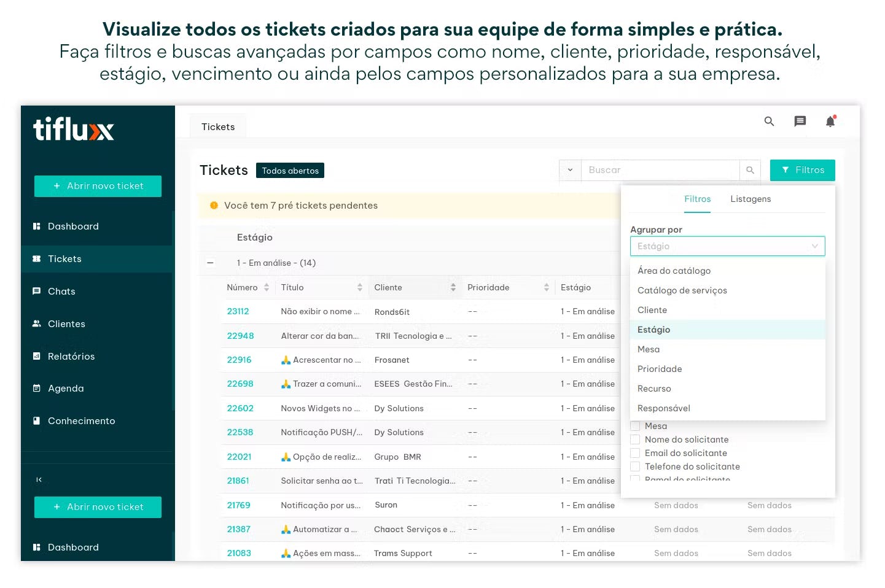Open the search magnifier icon in header
The image size is (885, 588).
click(x=769, y=122)
